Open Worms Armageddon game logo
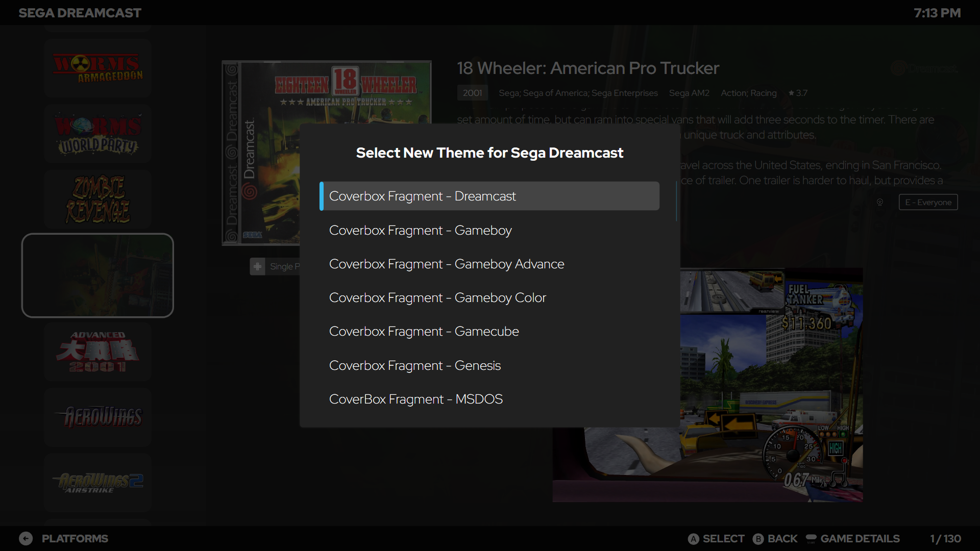This screenshot has width=980, height=551. click(x=97, y=68)
